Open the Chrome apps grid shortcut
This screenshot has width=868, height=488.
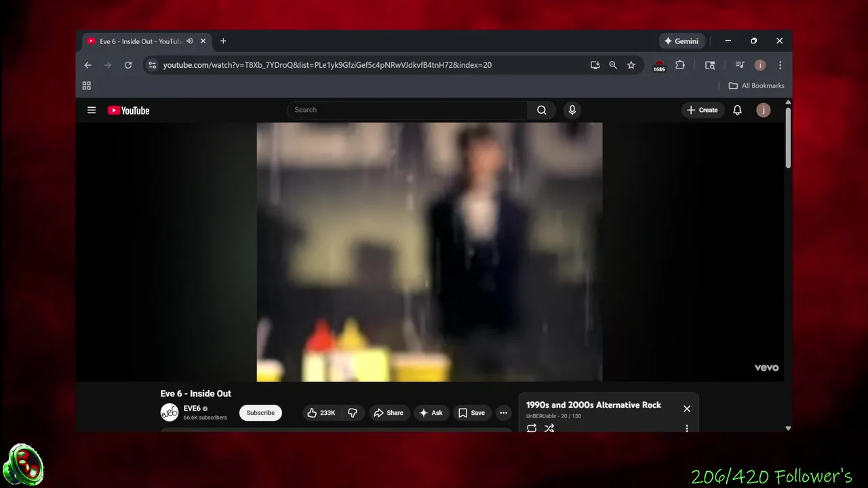point(87,85)
